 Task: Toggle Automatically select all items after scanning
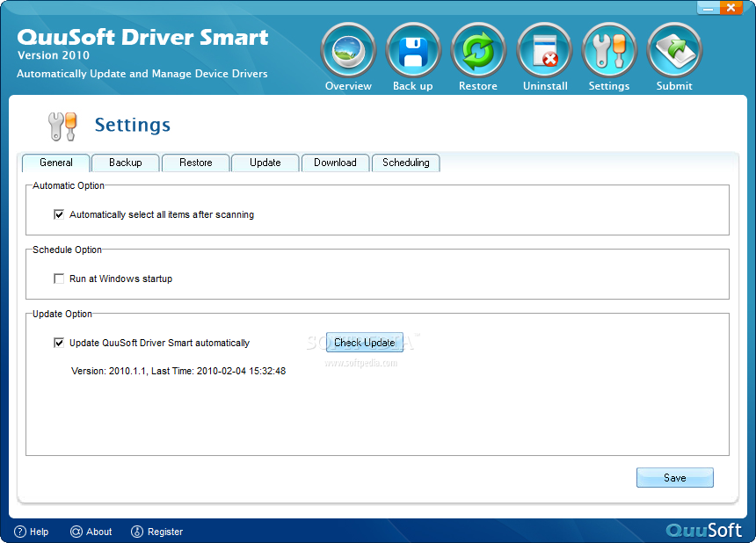pyautogui.click(x=59, y=214)
